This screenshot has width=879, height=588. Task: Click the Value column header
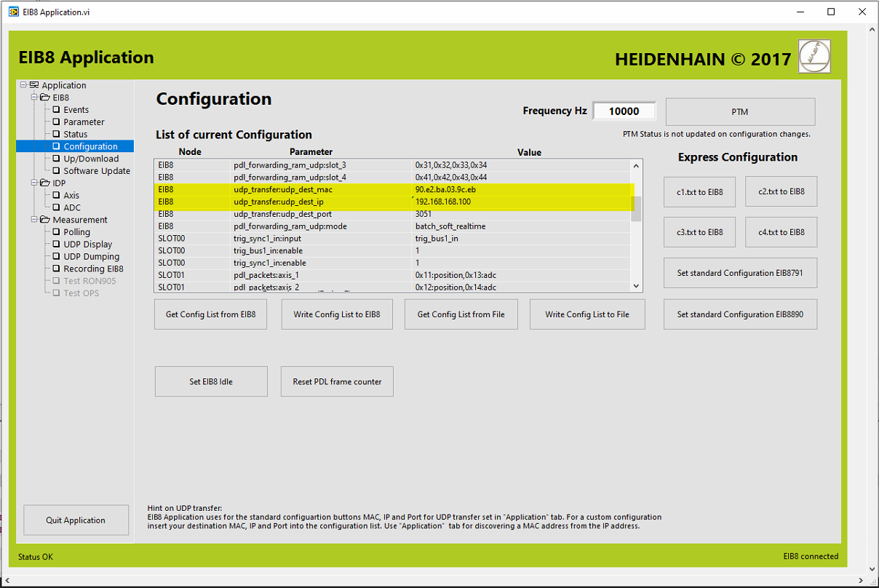point(529,152)
